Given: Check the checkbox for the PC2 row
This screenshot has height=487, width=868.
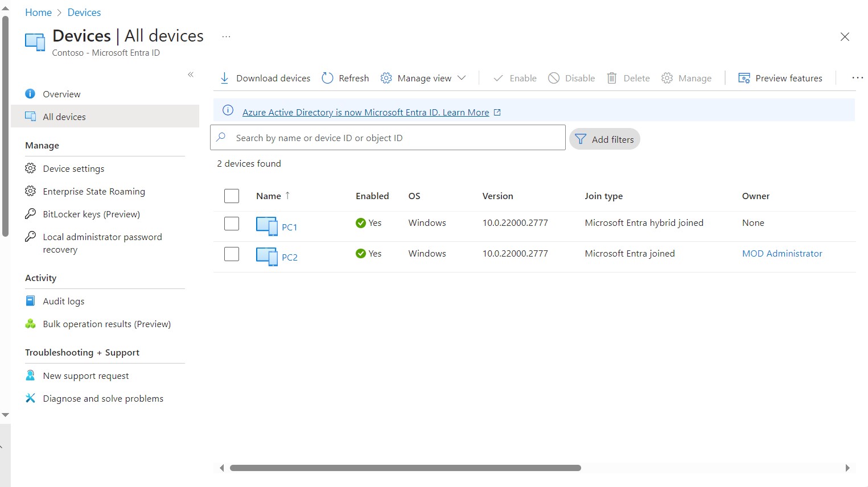Looking at the screenshot, I should pyautogui.click(x=232, y=254).
